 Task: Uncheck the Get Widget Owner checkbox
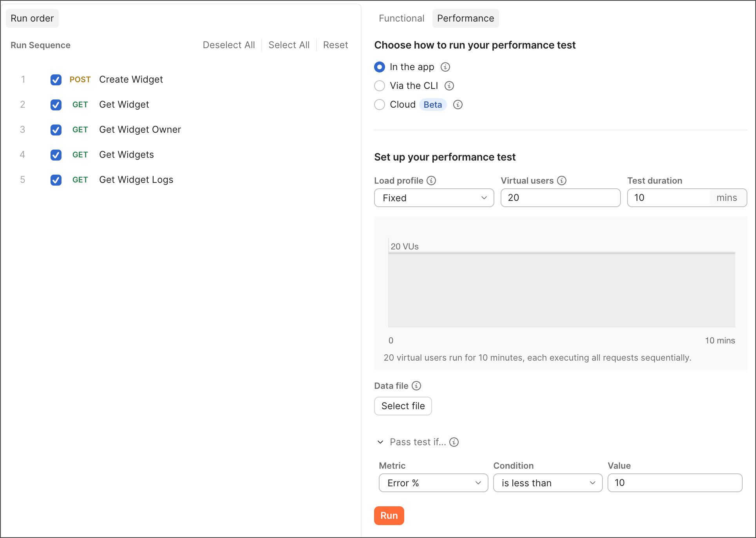(x=56, y=130)
